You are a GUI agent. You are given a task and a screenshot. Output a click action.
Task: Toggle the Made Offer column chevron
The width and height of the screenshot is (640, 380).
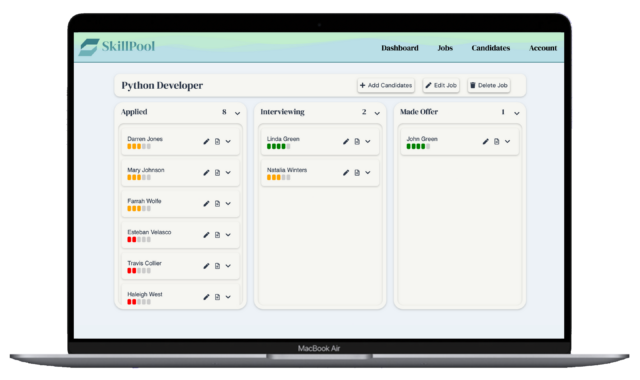pos(517,113)
